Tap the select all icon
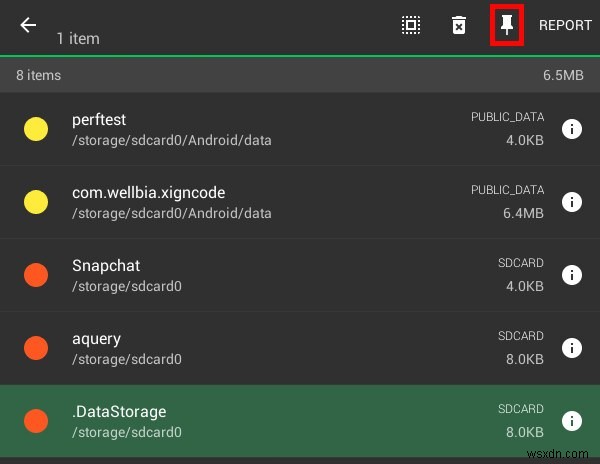The image size is (600, 464). coord(411,25)
